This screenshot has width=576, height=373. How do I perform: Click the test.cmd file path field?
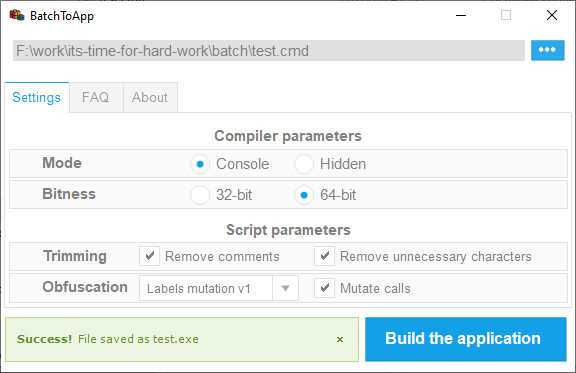pyautogui.click(x=269, y=51)
